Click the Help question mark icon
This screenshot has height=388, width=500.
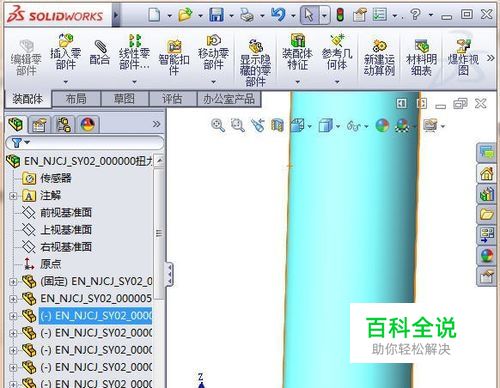pos(415,15)
